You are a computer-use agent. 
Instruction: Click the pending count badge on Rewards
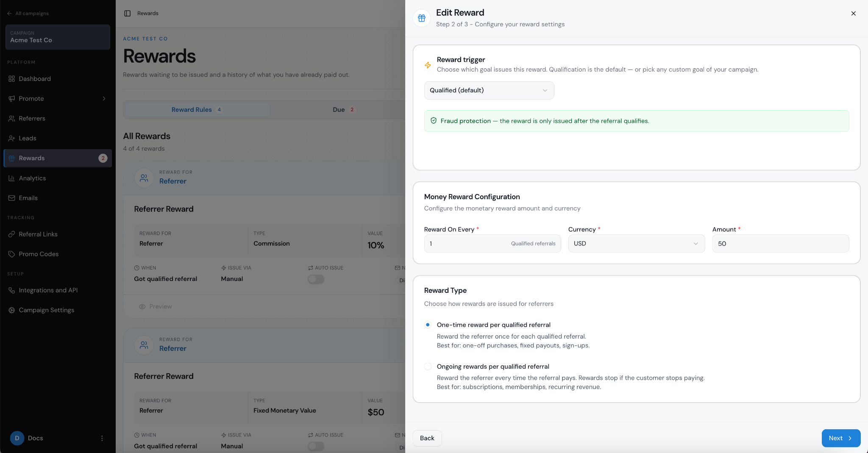point(103,158)
